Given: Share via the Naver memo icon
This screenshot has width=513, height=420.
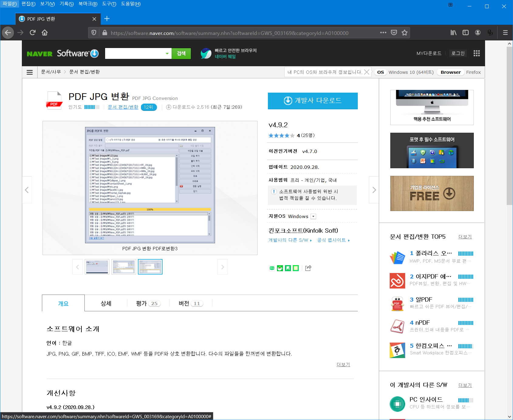Looking at the screenshot, I should click(296, 268).
